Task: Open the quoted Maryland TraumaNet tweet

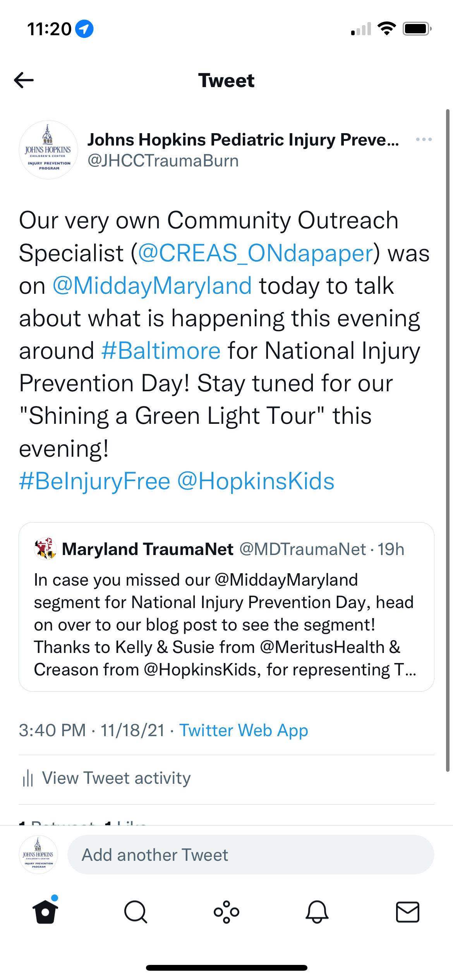Action: pos(226,607)
